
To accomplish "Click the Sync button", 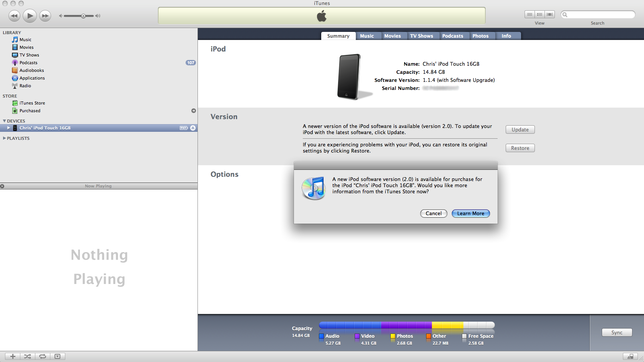I will click(617, 332).
